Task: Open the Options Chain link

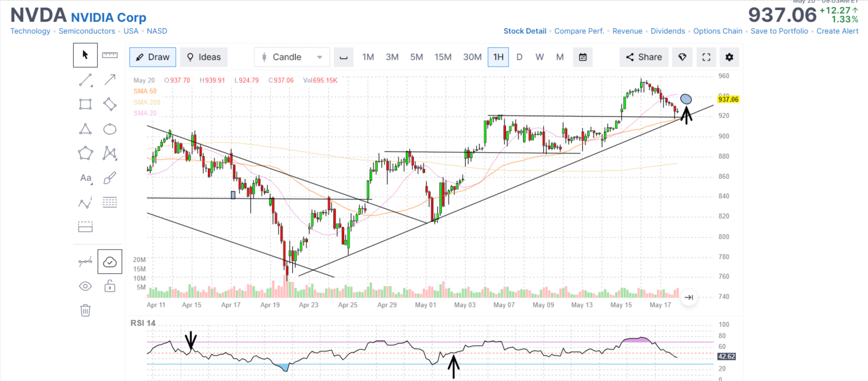Action: [718, 31]
